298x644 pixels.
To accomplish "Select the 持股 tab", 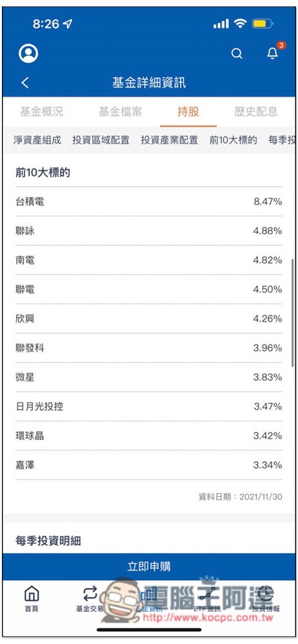I will click(188, 111).
